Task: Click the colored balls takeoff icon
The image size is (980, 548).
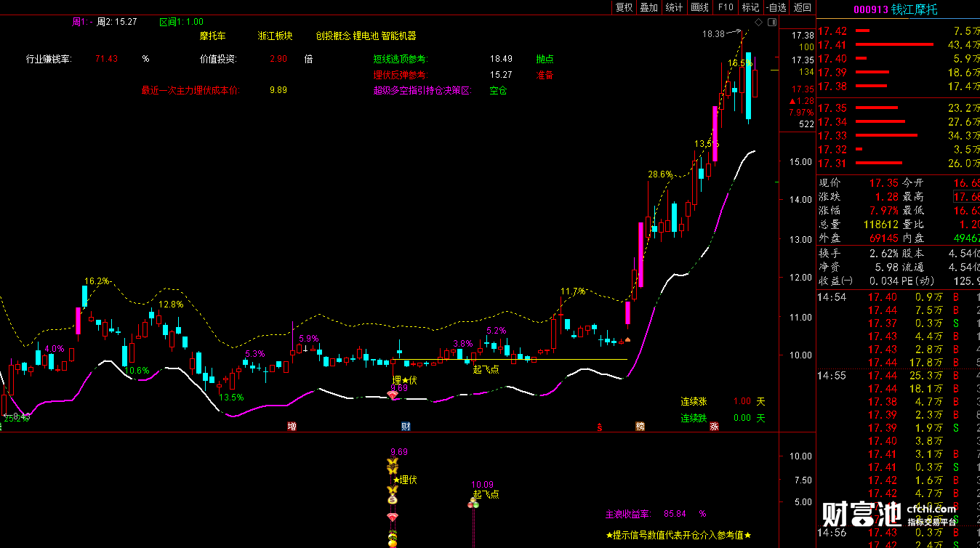Action: click(473, 503)
